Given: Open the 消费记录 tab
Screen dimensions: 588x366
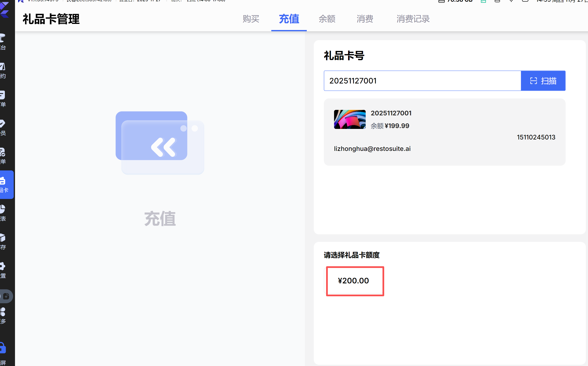Looking at the screenshot, I should [x=413, y=19].
